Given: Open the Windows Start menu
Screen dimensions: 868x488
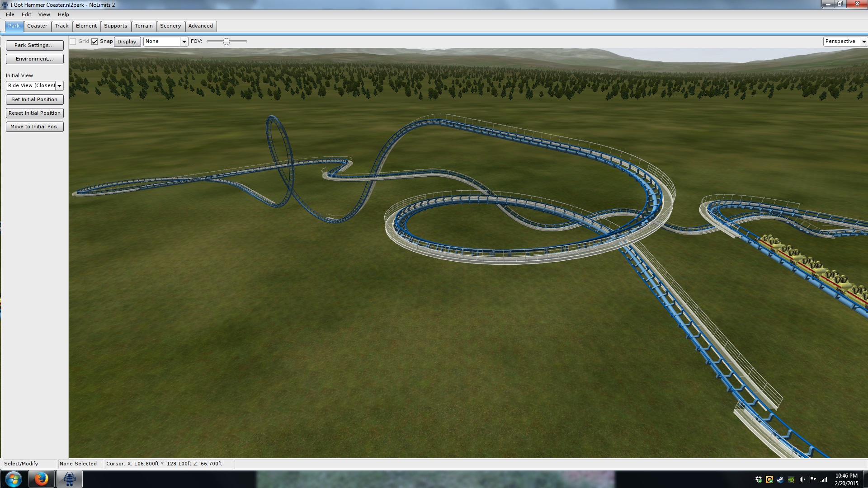Looking at the screenshot, I should click(x=13, y=479).
